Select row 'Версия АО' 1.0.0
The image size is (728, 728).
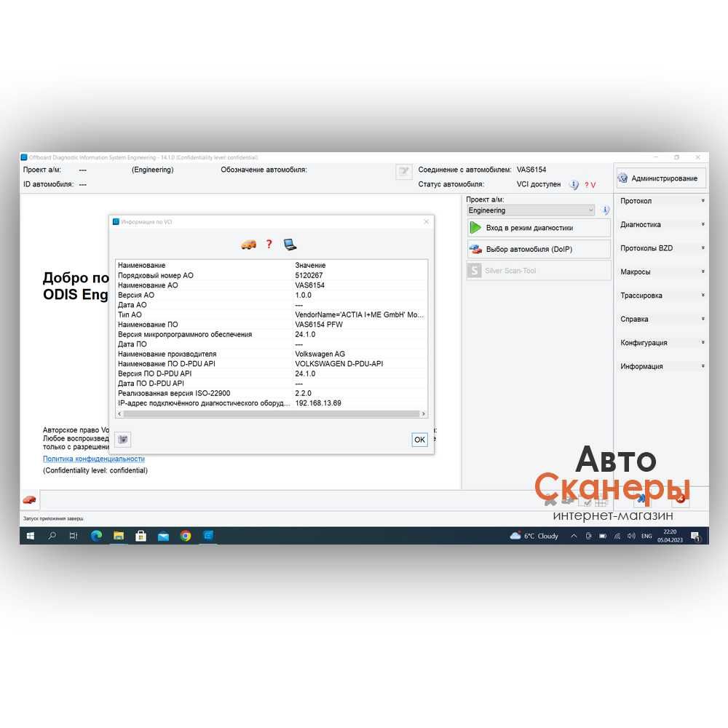click(271, 295)
